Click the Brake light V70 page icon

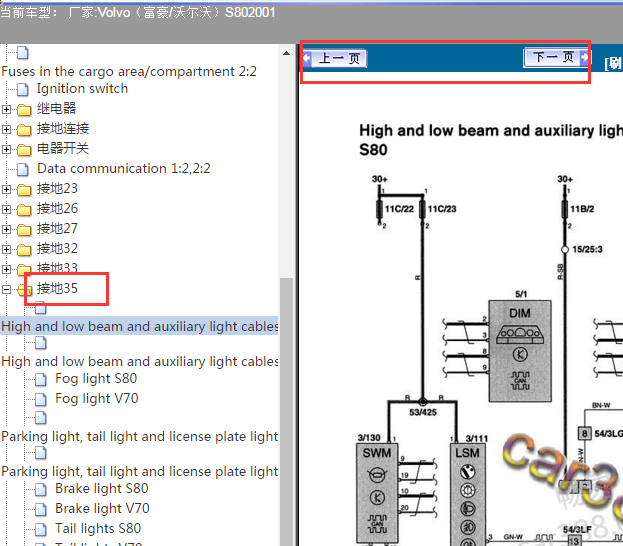pyautogui.click(x=41, y=509)
